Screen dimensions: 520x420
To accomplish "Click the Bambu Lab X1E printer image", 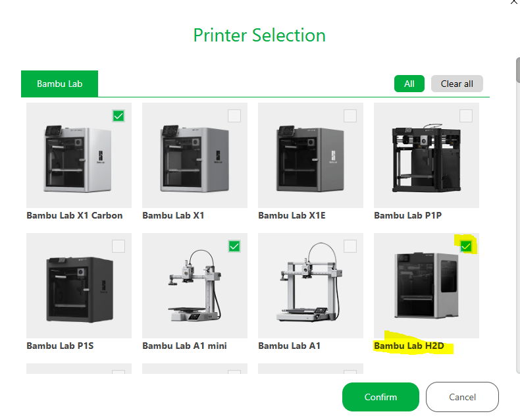I will coord(311,155).
